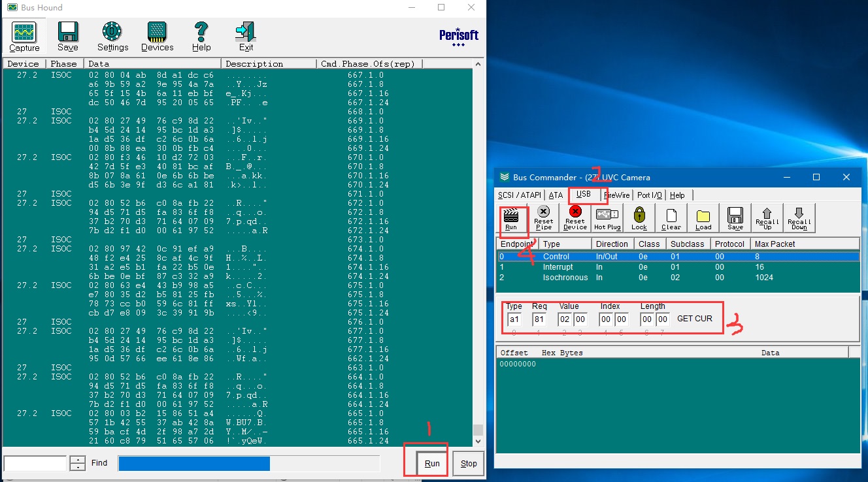
Task: Select endpoint 1 Interrupt row
Action: click(678, 267)
